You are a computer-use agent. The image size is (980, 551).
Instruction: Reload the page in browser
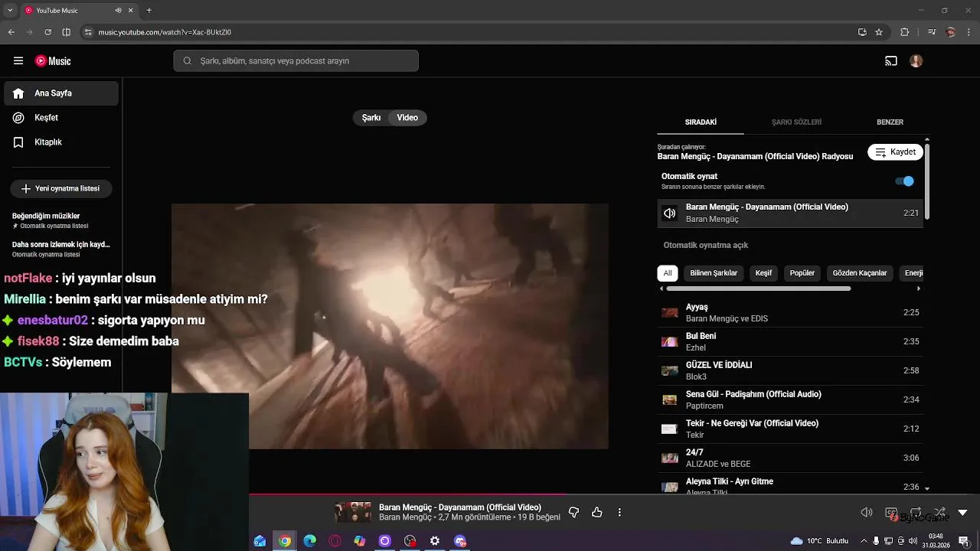tap(47, 32)
